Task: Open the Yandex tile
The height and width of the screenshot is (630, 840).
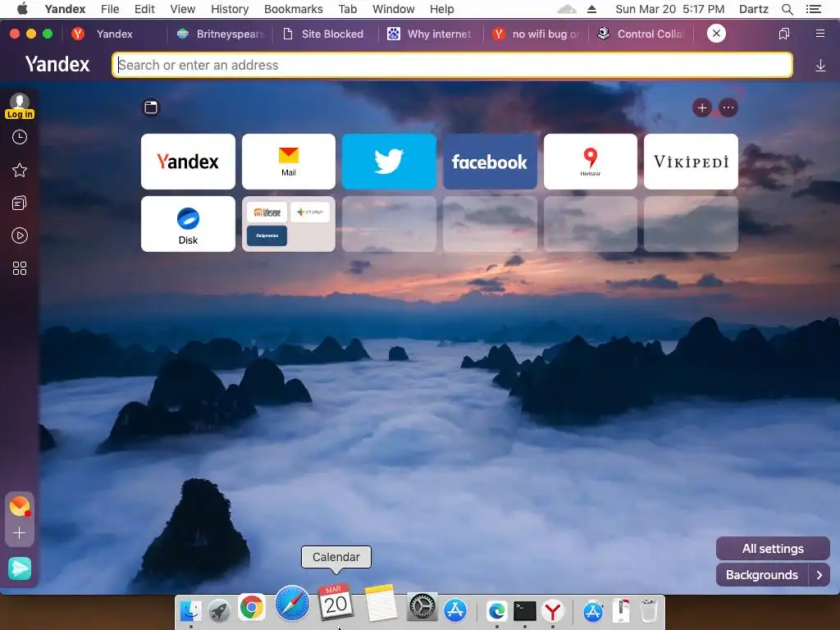Action: [x=188, y=162]
